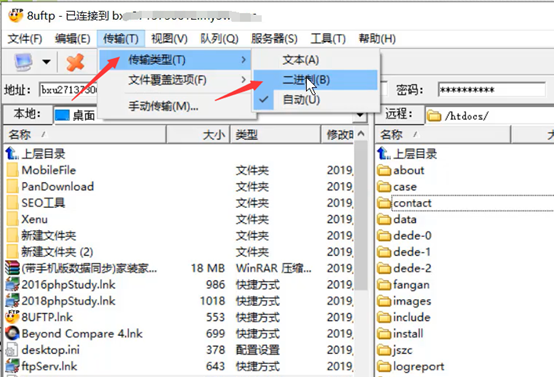Select the remote contact folder icon
This screenshot has width=554, height=377.
(x=384, y=203)
